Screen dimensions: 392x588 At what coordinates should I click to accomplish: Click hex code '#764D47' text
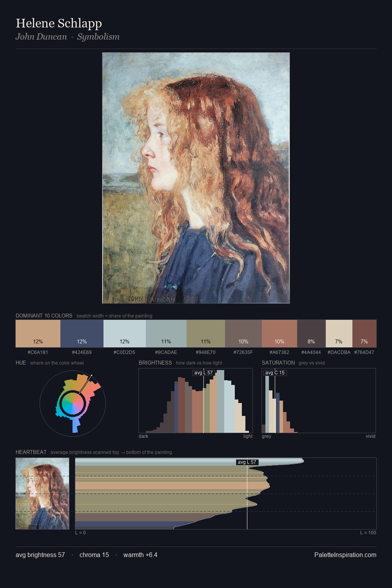[x=364, y=352]
